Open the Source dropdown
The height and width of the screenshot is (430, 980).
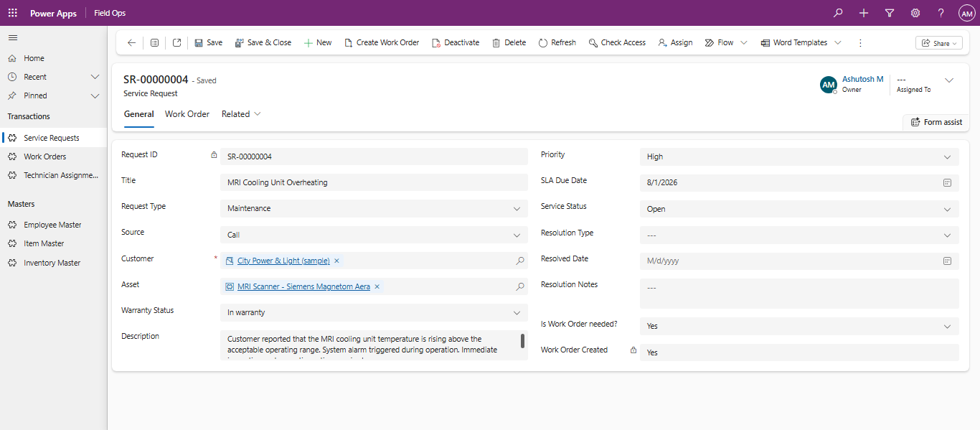(x=374, y=235)
